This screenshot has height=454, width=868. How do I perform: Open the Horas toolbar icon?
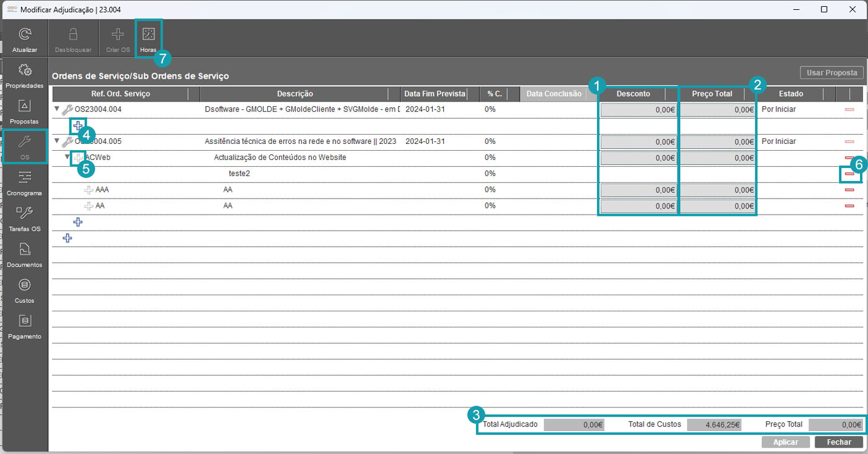tap(149, 34)
